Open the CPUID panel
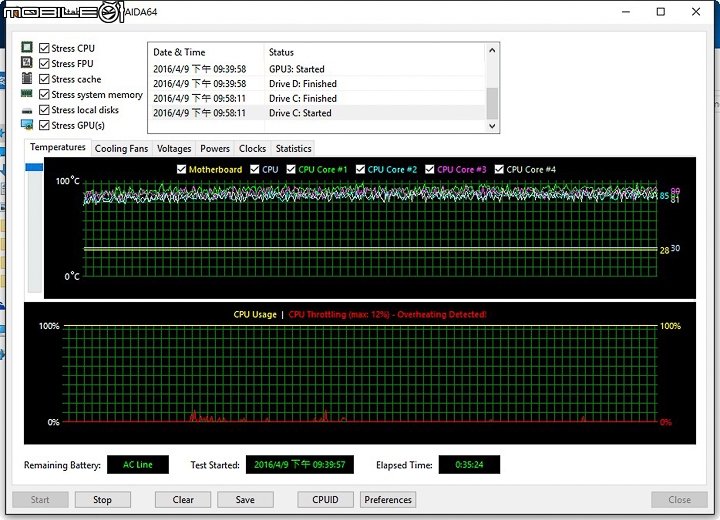 click(325, 499)
